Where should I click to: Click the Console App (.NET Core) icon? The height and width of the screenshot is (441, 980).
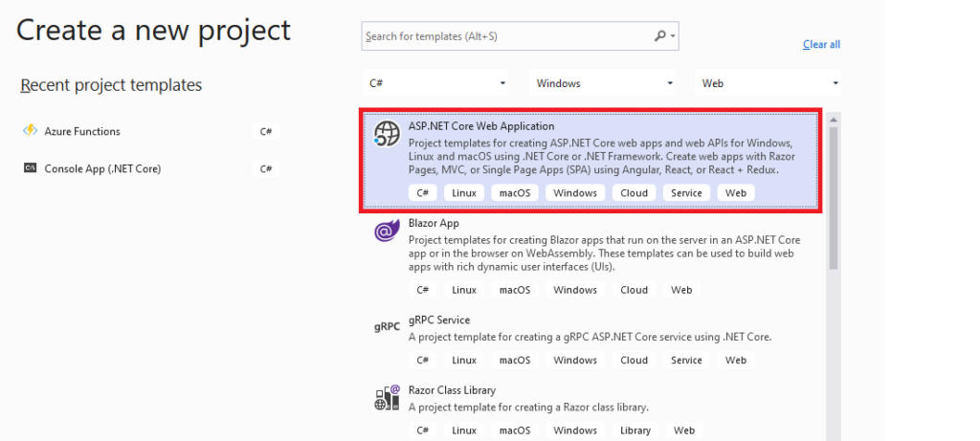30,168
